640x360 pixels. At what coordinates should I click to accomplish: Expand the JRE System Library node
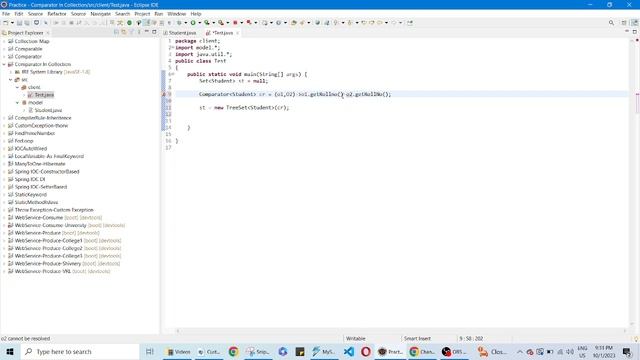tap(11, 72)
